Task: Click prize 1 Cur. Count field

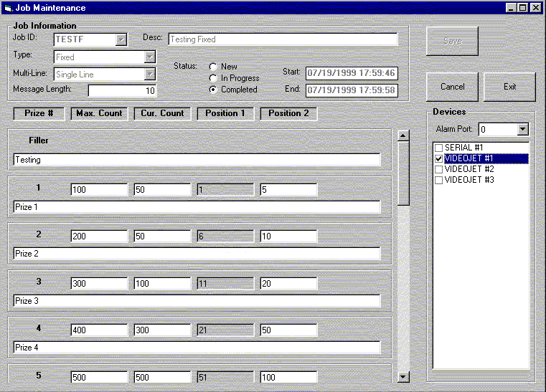Action: tap(162, 190)
